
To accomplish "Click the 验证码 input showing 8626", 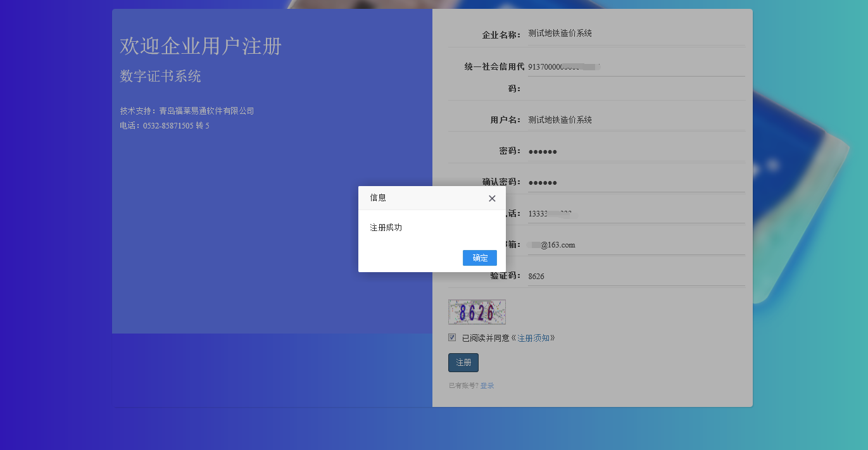I will [x=636, y=277].
